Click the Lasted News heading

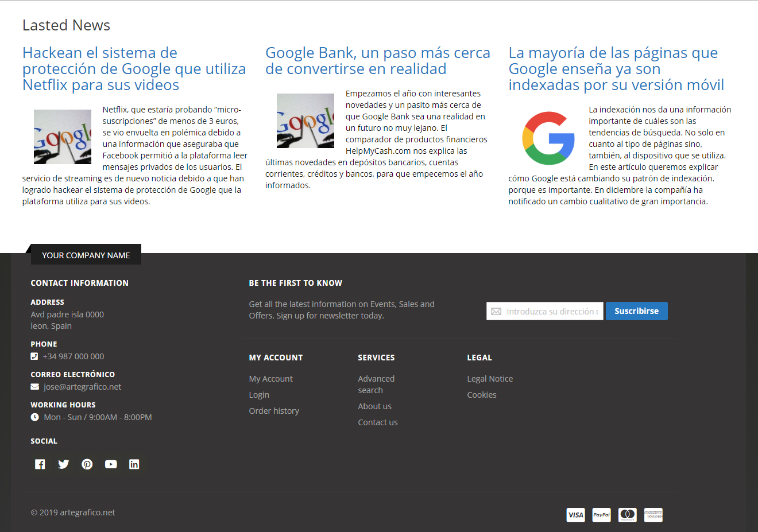[x=66, y=25]
